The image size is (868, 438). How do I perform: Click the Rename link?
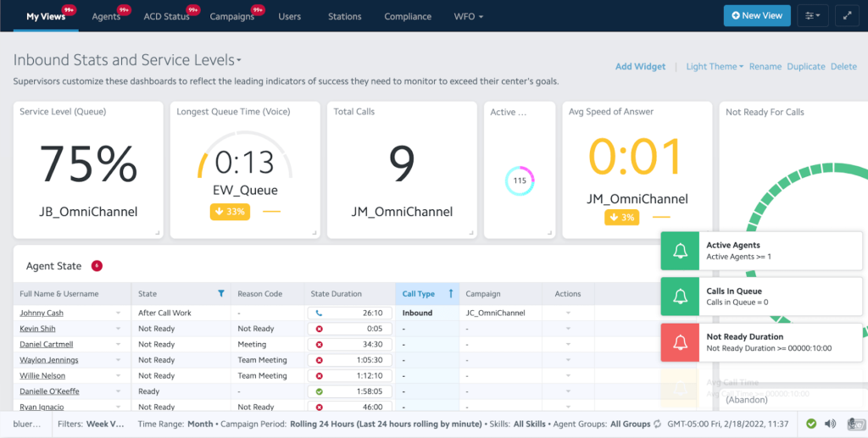[765, 66]
